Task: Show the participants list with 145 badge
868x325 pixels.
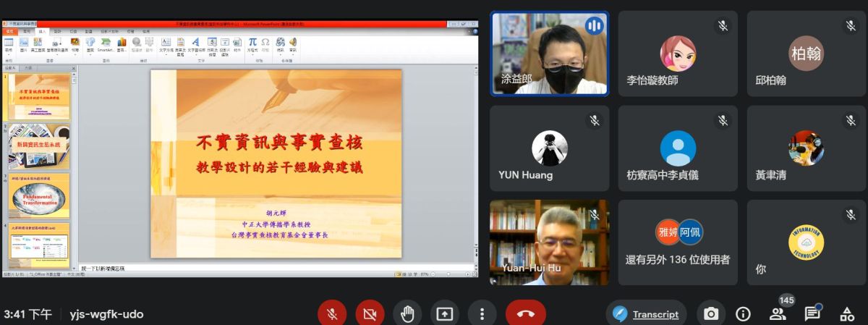Action: [x=778, y=313]
